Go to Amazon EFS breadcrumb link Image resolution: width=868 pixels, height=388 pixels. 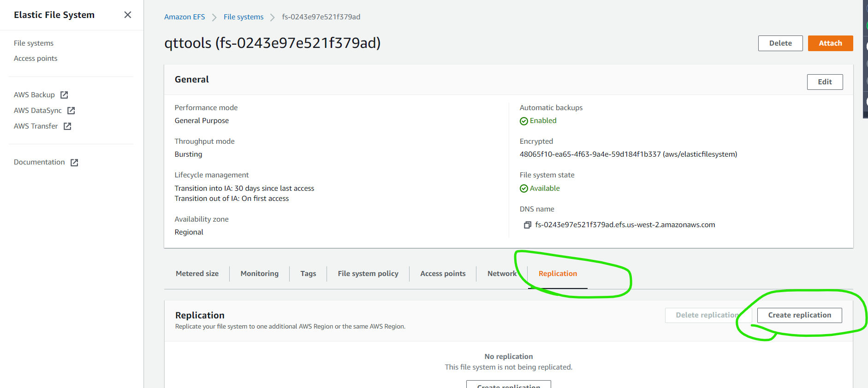184,17
